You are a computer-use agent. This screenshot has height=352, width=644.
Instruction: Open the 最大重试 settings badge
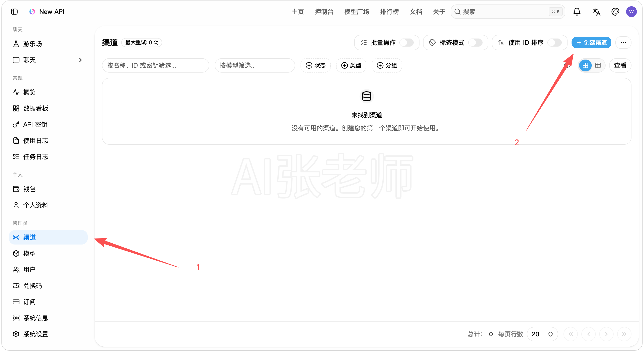pos(142,43)
